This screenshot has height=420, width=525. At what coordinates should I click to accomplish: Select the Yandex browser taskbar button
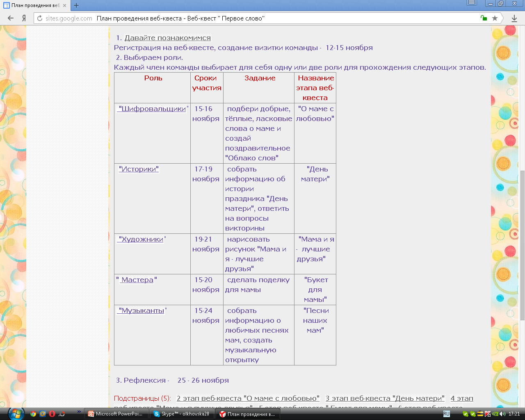tap(247, 414)
